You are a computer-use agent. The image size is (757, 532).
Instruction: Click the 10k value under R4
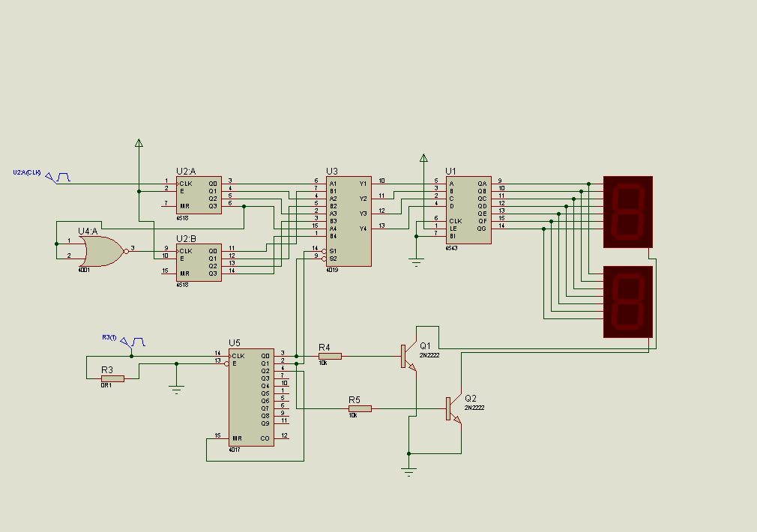[x=323, y=363]
